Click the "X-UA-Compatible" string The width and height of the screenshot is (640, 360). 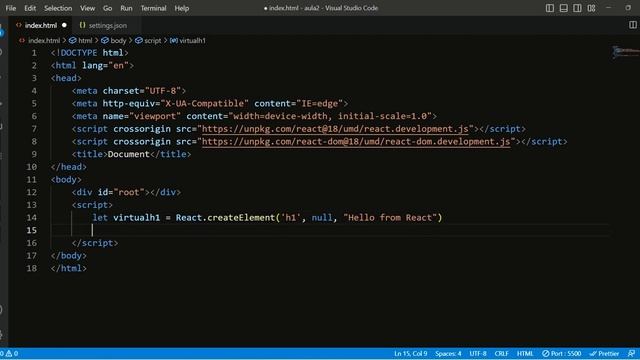204,104
